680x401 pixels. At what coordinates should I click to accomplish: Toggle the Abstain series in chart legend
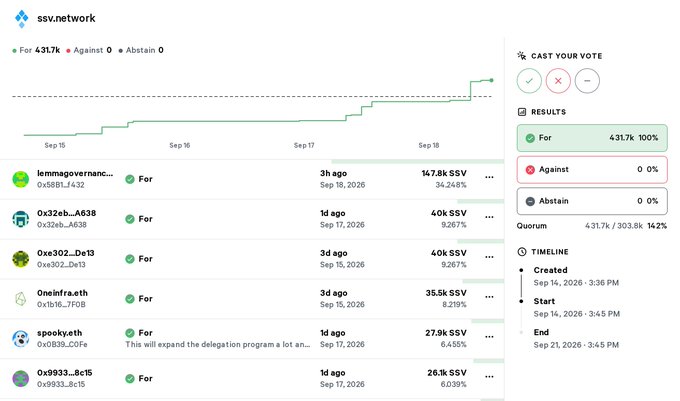point(141,50)
